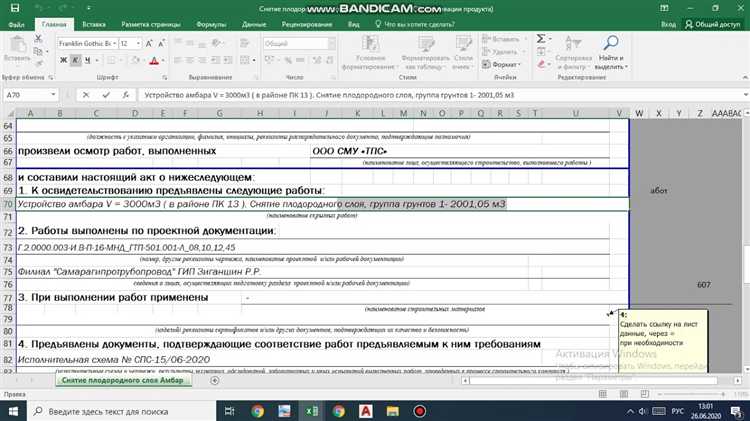Toggle underline (Ч) formatting
Screen dimensions: 750x421
coord(87,60)
